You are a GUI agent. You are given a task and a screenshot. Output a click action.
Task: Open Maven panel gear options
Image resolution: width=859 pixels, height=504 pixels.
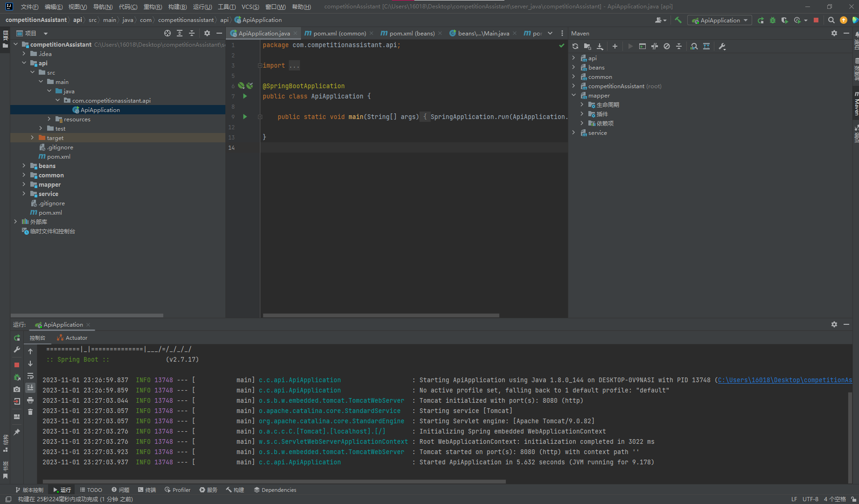[x=834, y=33]
